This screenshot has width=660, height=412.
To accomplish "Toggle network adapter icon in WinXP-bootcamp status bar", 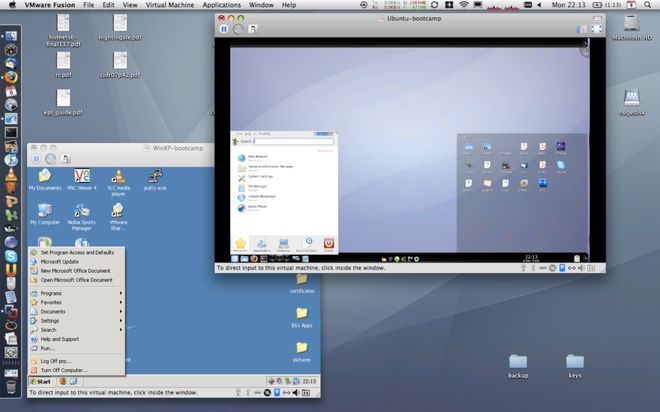I will click(x=286, y=393).
